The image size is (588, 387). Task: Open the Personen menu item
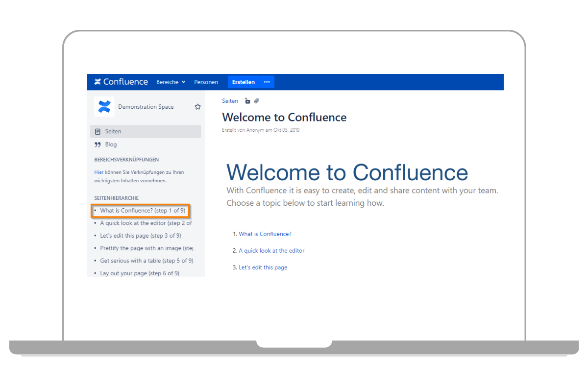[x=206, y=82]
